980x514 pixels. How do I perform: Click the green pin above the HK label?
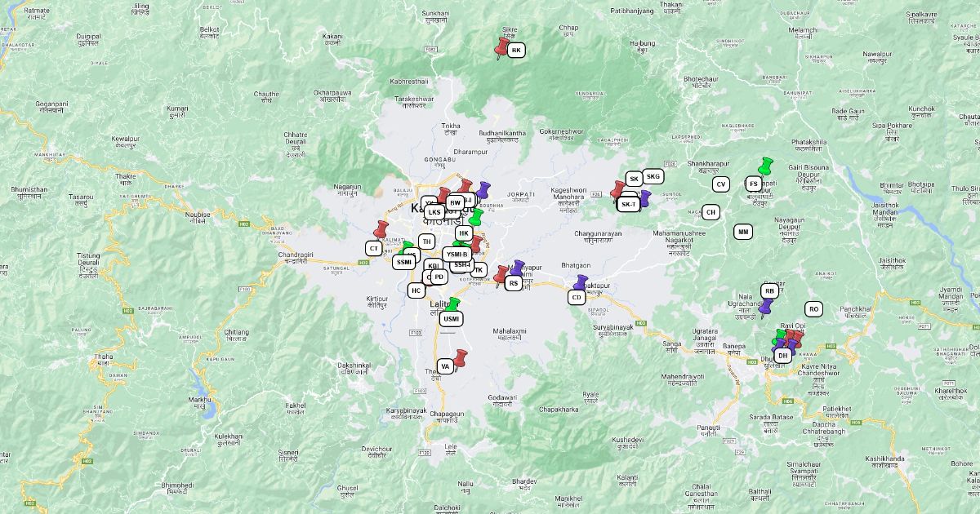click(x=474, y=218)
